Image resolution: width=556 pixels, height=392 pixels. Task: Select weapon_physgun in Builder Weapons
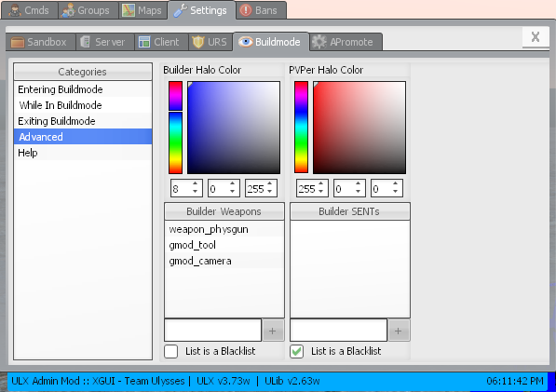coord(224,229)
